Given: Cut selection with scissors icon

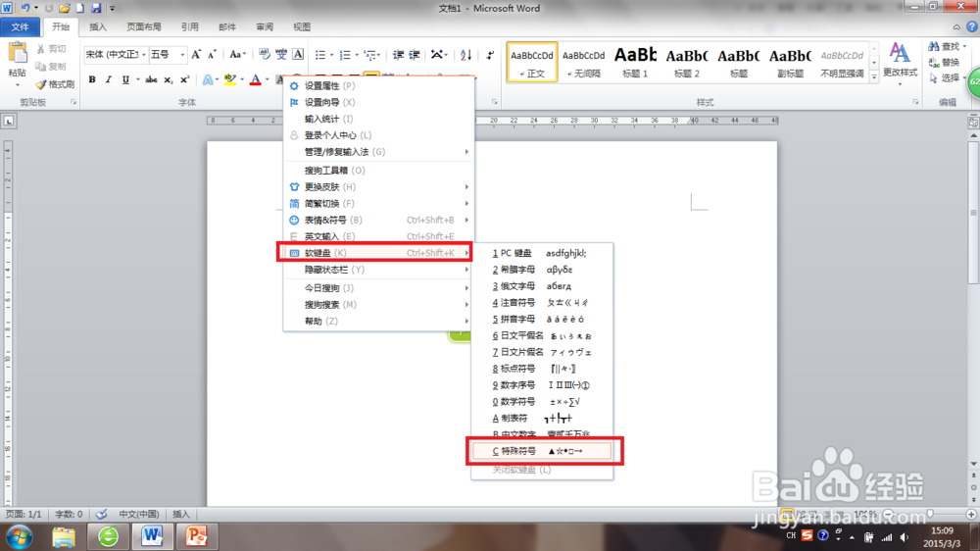Looking at the screenshot, I should pyautogui.click(x=40, y=48).
